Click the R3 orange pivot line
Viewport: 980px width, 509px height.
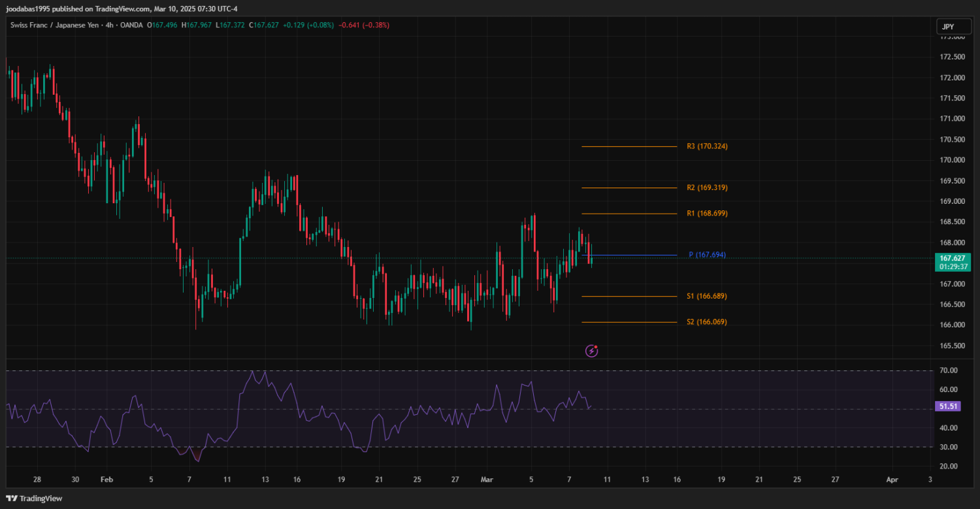tap(629, 146)
